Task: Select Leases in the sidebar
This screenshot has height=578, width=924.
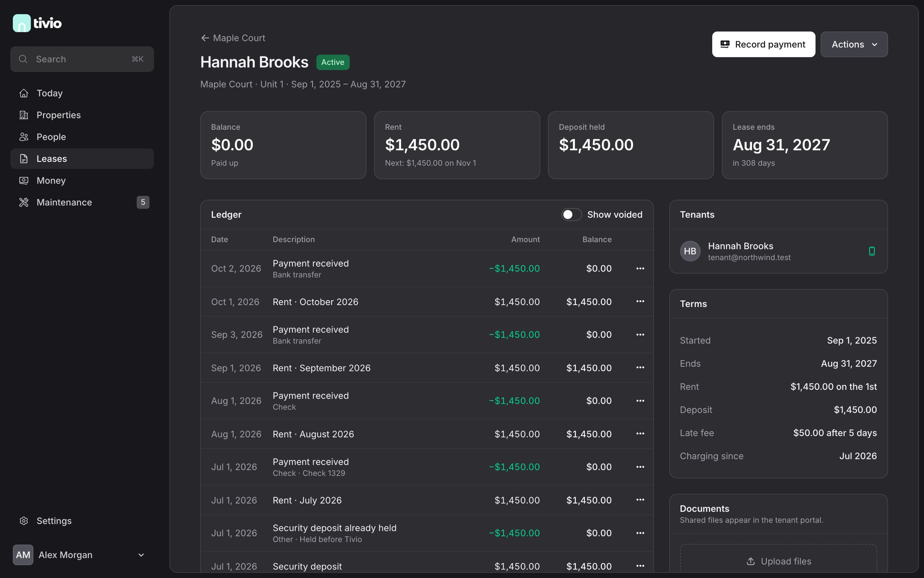Action: pos(82,159)
